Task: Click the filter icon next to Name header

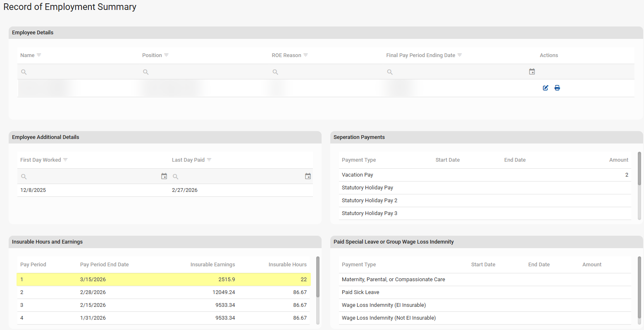Action: (x=39, y=55)
